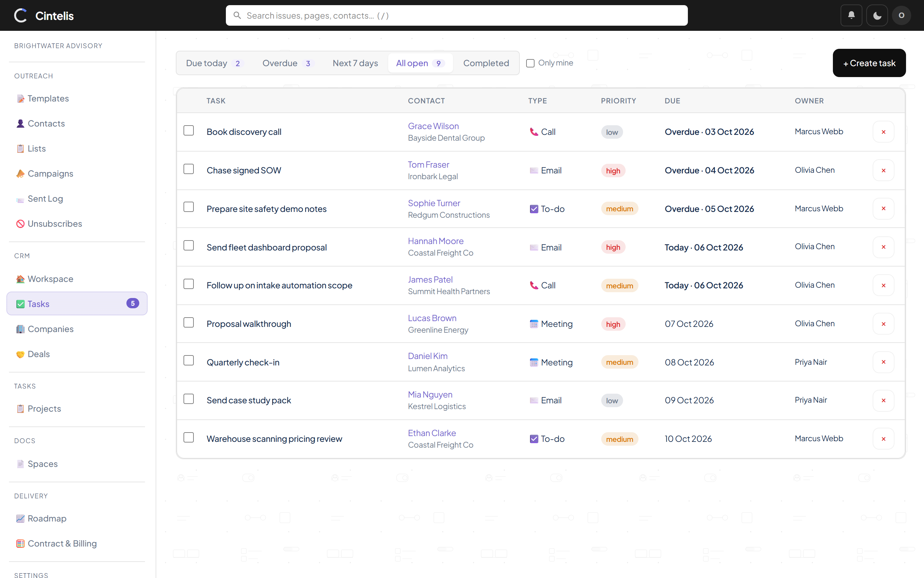Open Campaigns in the sidebar
Screen dimensions: 924x578
pos(77,173)
